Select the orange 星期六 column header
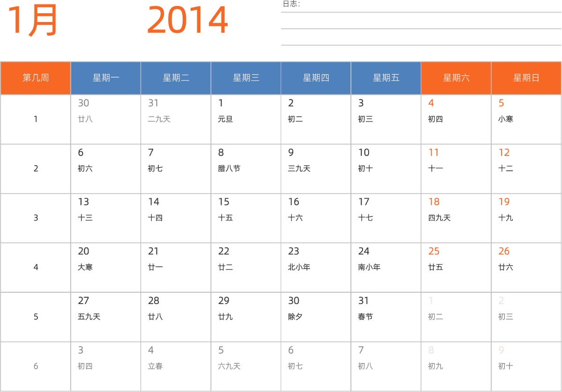 456,78
